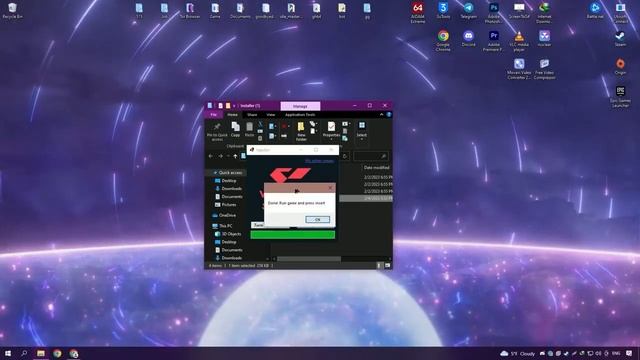Open the Movavi Video Converter desktop icon
Image resolution: width=640 pixels, height=360 pixels.
[x=519, y=68]
